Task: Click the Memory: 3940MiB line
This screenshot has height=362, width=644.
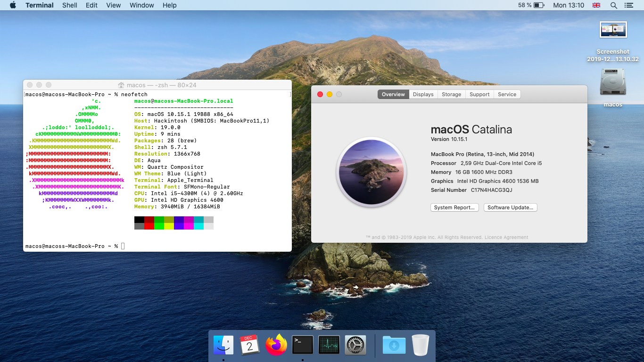Action: 177,206
